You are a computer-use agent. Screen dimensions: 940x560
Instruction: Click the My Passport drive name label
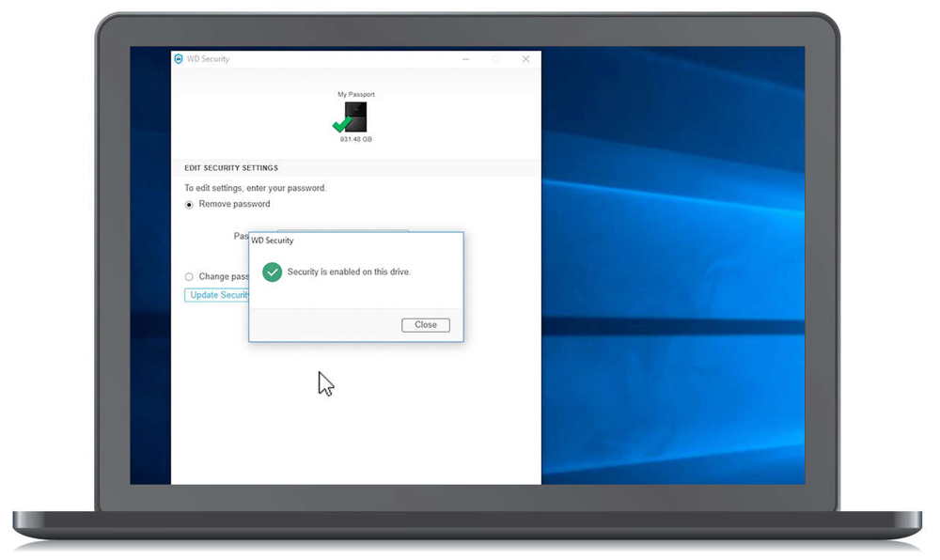[x=356, y=94]
